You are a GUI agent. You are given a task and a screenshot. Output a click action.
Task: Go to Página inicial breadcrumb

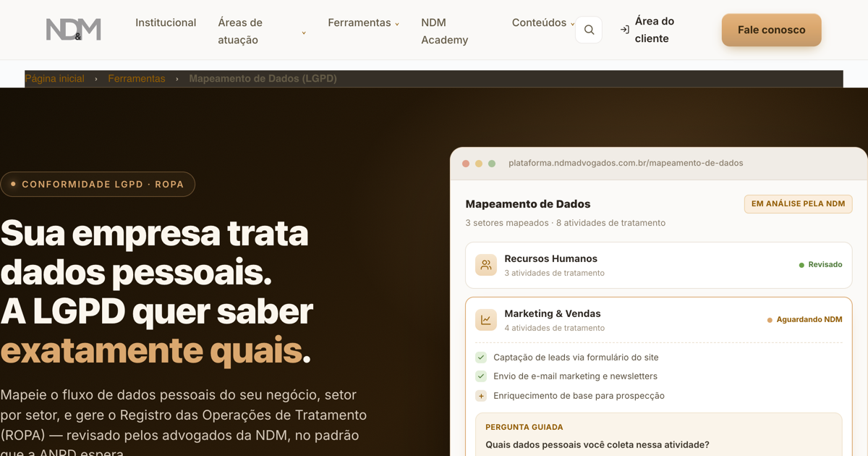tap(55, 78)
